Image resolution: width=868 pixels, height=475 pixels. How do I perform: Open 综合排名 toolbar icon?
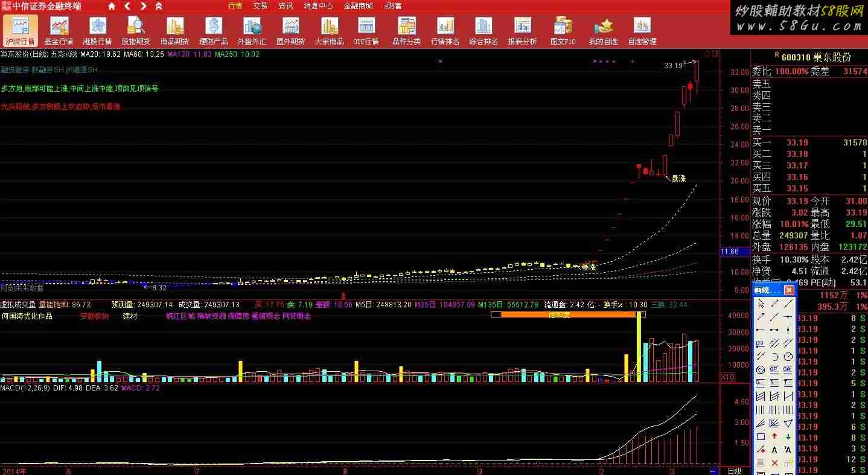483,31
